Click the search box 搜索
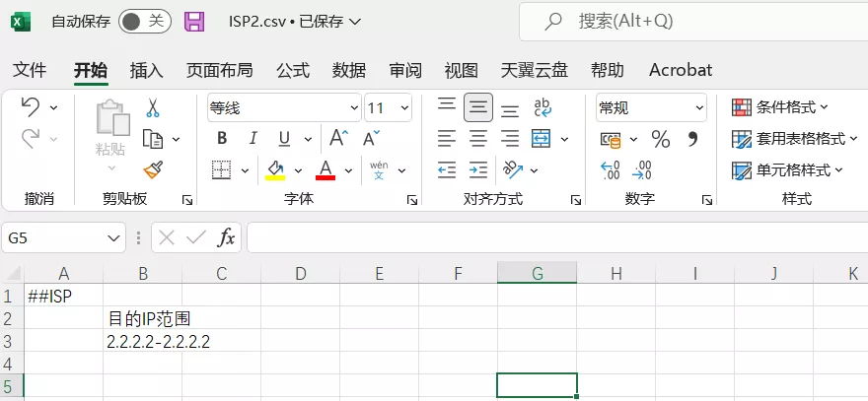The image size is (868, 401). point(690,21)
